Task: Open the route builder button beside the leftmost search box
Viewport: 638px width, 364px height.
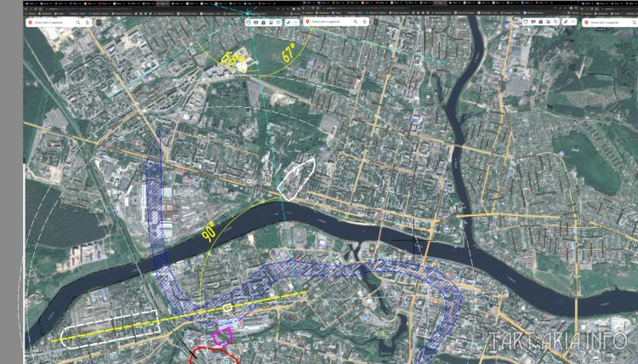Action: [x=99, y=22]
